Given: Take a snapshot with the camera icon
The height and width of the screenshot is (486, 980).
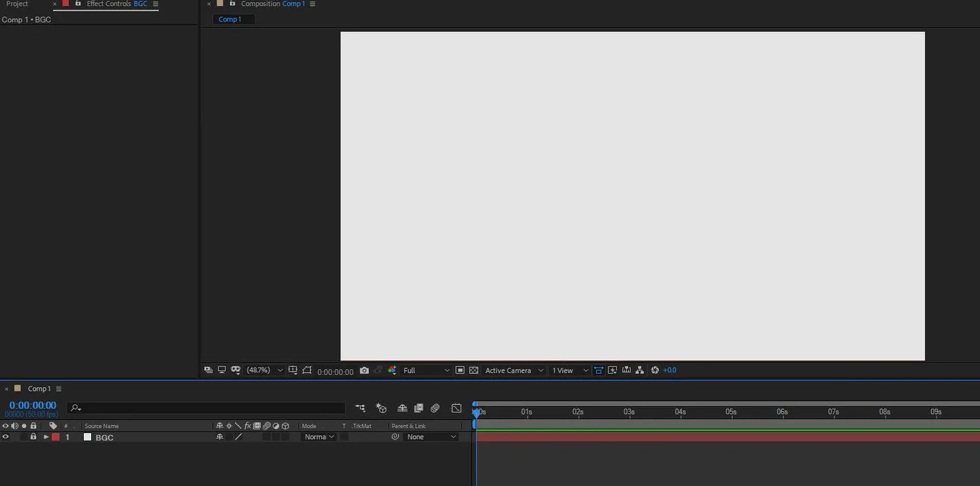Looking at the screenshot, I should [364, 370].
